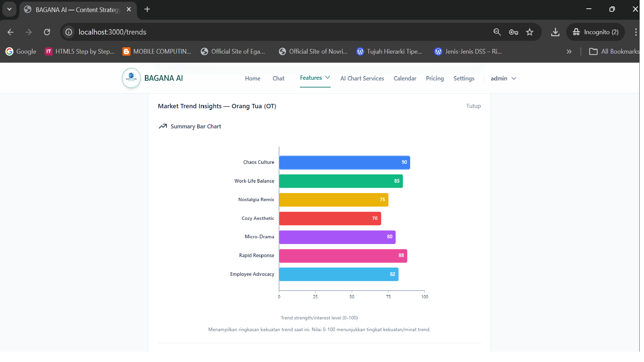Viewport: 644px width, 362px height.
Task: Click the BAGANA AI logo
Action: (x=131, y=78)
